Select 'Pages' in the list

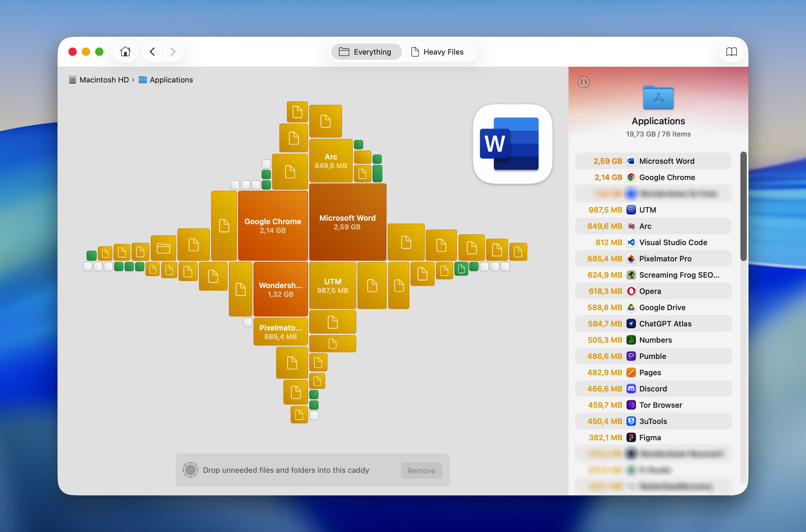[653, 373]
